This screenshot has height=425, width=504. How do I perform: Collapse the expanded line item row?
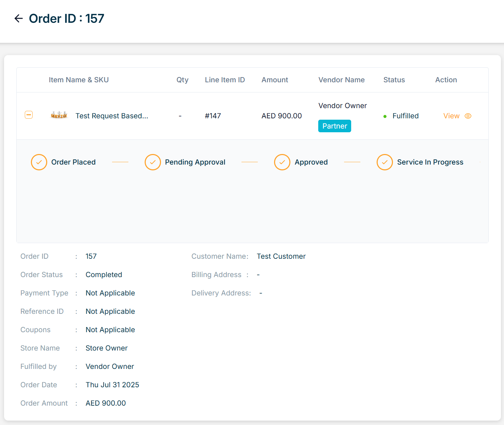(29, 115)
